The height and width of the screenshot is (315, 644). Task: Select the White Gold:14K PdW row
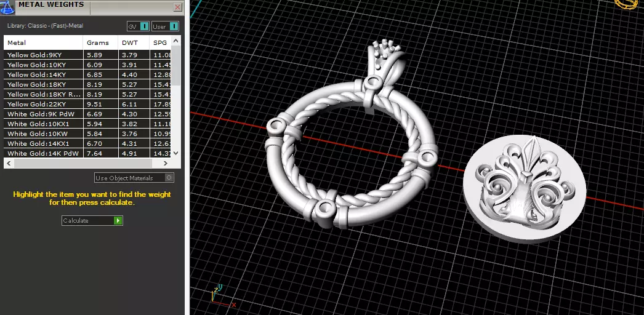[87, 153]
